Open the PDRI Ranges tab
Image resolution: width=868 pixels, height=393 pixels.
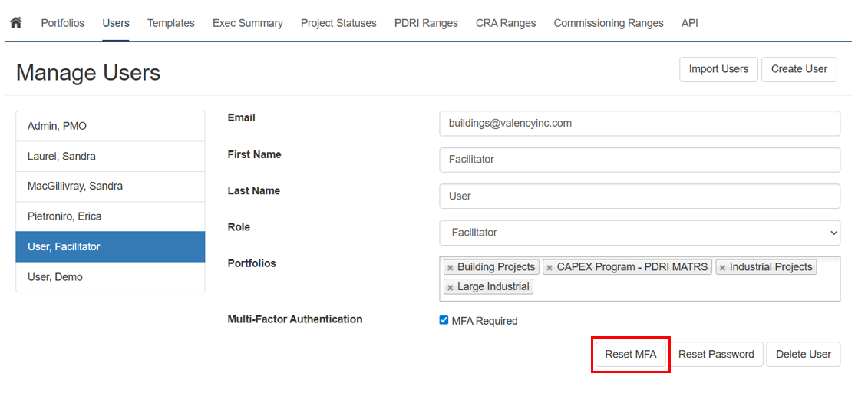(x=426, y=23)
